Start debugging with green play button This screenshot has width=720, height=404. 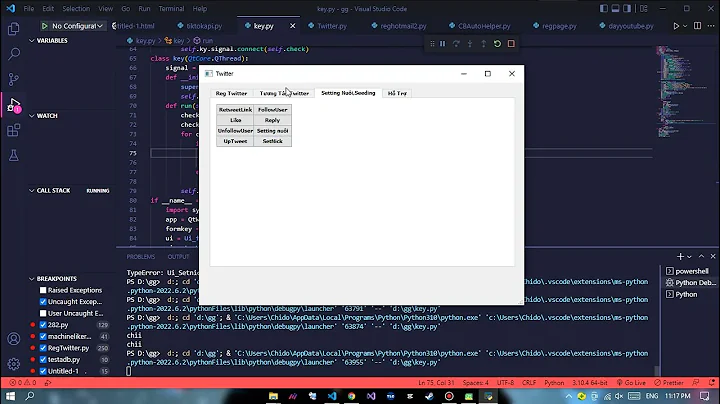[x=45, y=26]
